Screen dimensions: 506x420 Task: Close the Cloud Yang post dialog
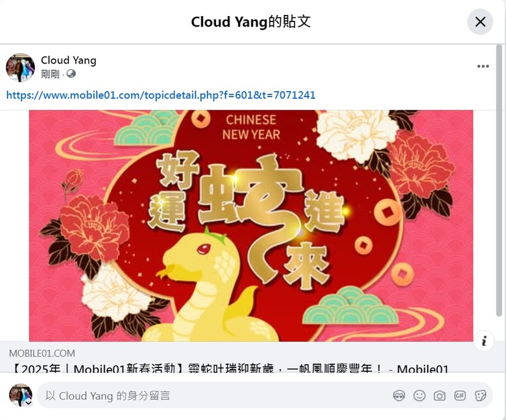pos(480,22)
